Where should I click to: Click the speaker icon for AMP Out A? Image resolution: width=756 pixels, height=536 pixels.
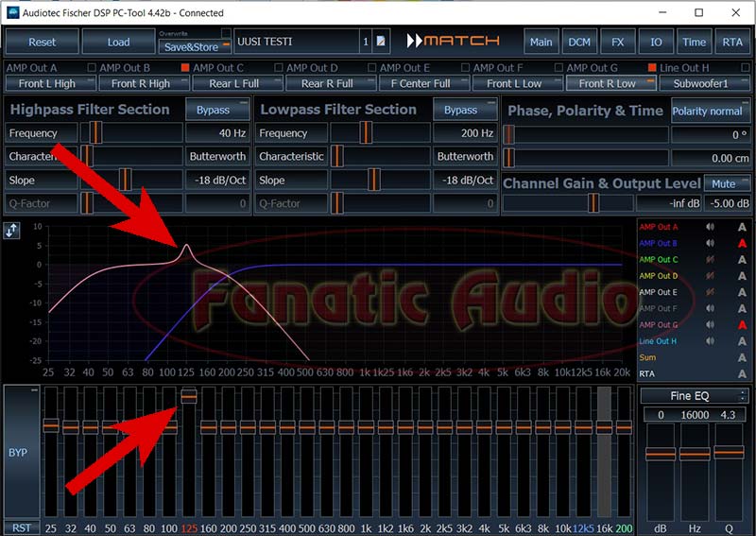pos(711,227)
